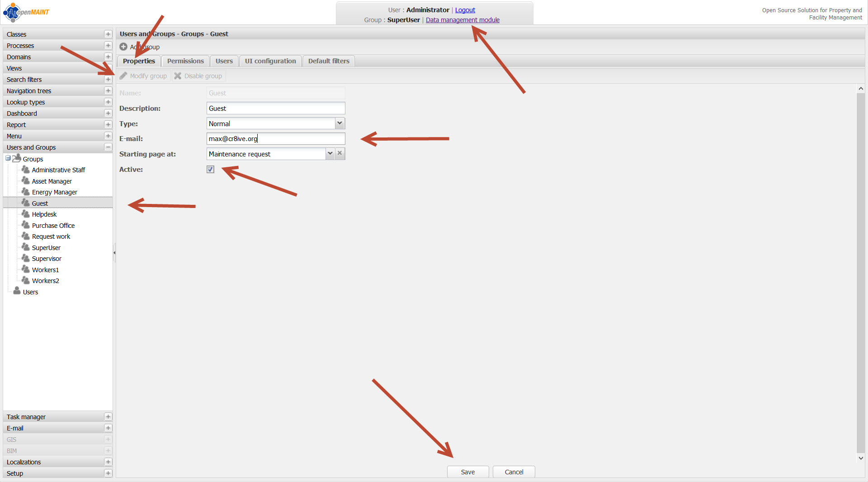Image resolution: width=868 pixels, height=482 pixels.
Task: Open the Type dropdown
Action: 340,123
